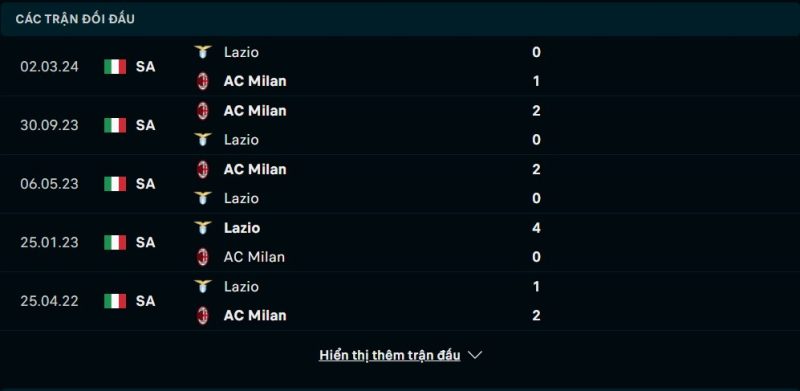The width and height of the screenshot is (800, 391).
Task: Open the AC Milan team name in the 06.05.23 match
Action: 255,169
